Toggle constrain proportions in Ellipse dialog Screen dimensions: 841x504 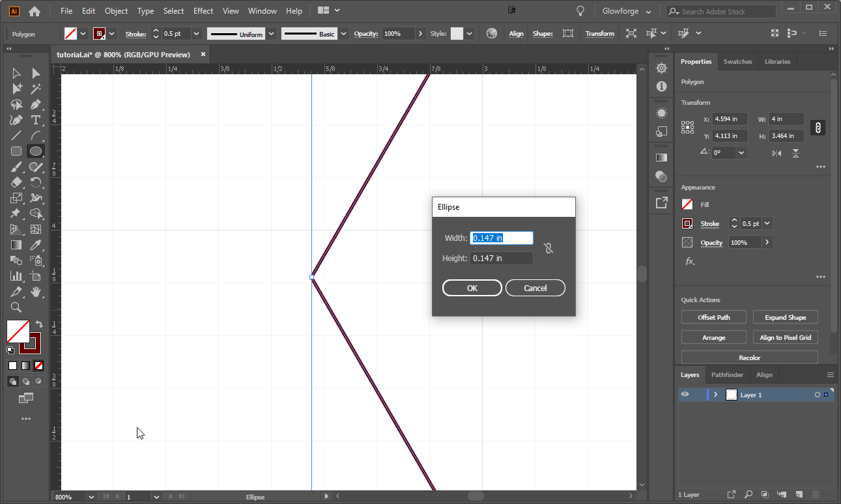(x=549, y=248)
